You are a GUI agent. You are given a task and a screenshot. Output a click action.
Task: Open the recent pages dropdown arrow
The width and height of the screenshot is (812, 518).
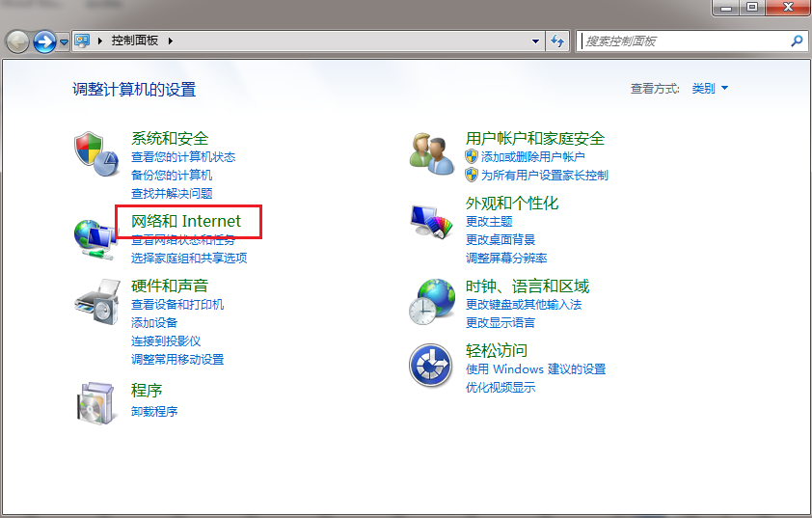tap(64, 41)
